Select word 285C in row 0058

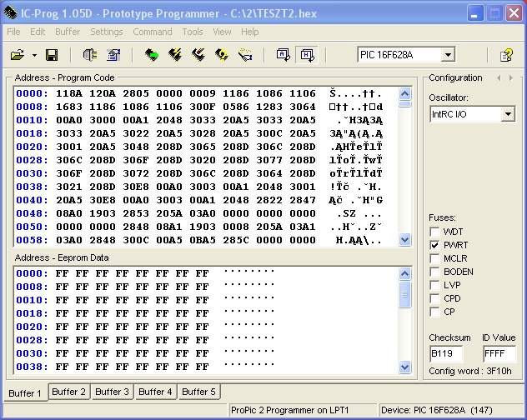pos(236,240)
